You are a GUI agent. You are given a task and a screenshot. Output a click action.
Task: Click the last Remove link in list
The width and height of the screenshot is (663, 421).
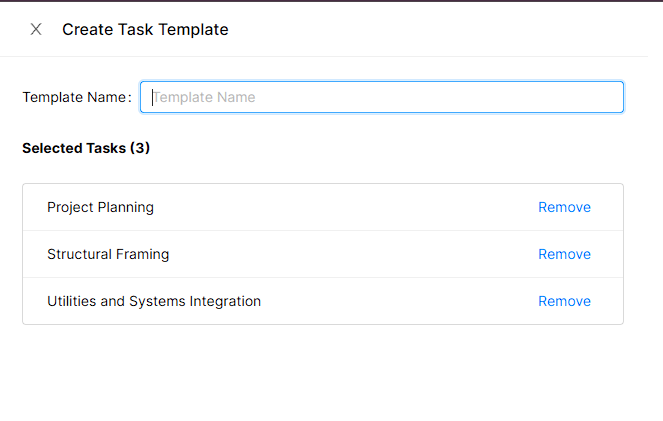(564, 301)
